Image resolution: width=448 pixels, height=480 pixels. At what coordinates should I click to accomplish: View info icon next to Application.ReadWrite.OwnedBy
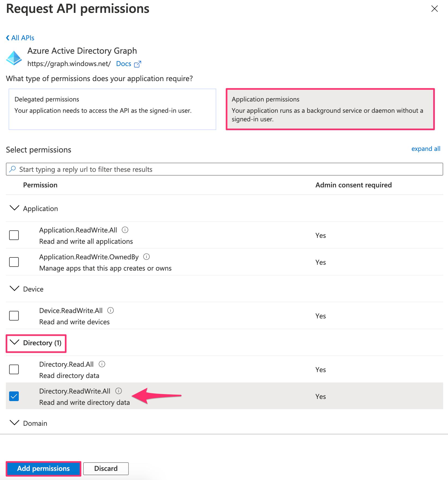click(146, 257)
